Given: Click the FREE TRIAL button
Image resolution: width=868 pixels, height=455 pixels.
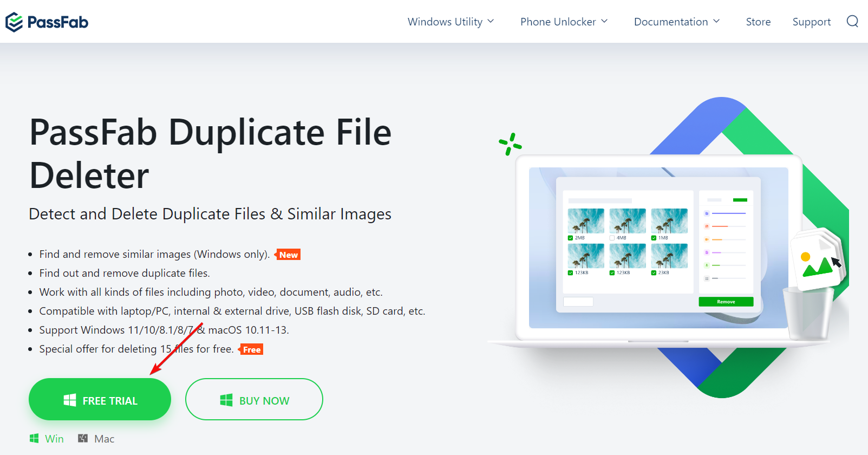Looking at the screenshot, I should (x=100, y=399).
